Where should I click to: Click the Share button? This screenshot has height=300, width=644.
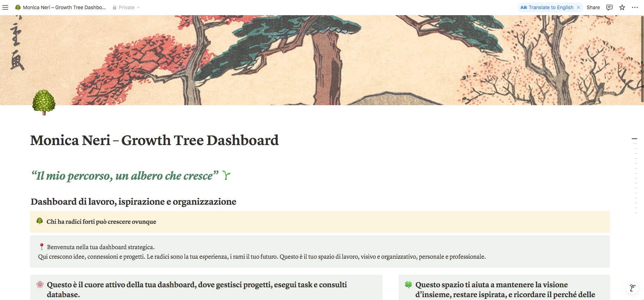coord(593,7)
